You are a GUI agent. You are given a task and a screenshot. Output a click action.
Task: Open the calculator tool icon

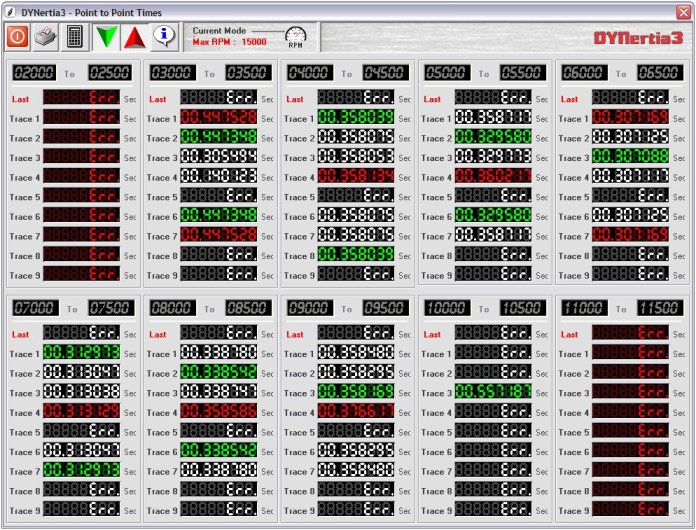(74, 37)
